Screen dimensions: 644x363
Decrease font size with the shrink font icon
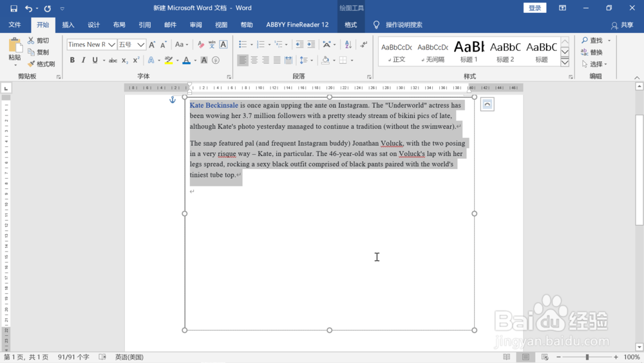[x=163, y=44]
